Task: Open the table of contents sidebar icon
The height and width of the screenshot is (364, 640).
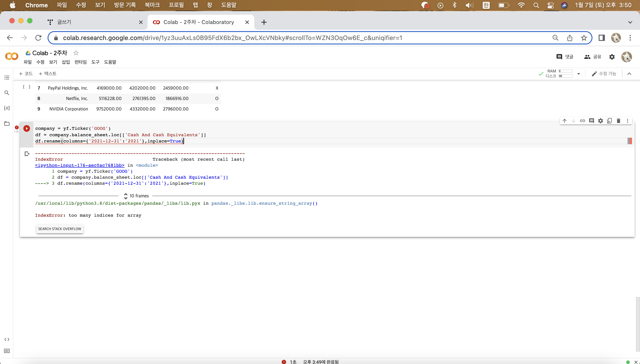Action: (x=7, y=78)
